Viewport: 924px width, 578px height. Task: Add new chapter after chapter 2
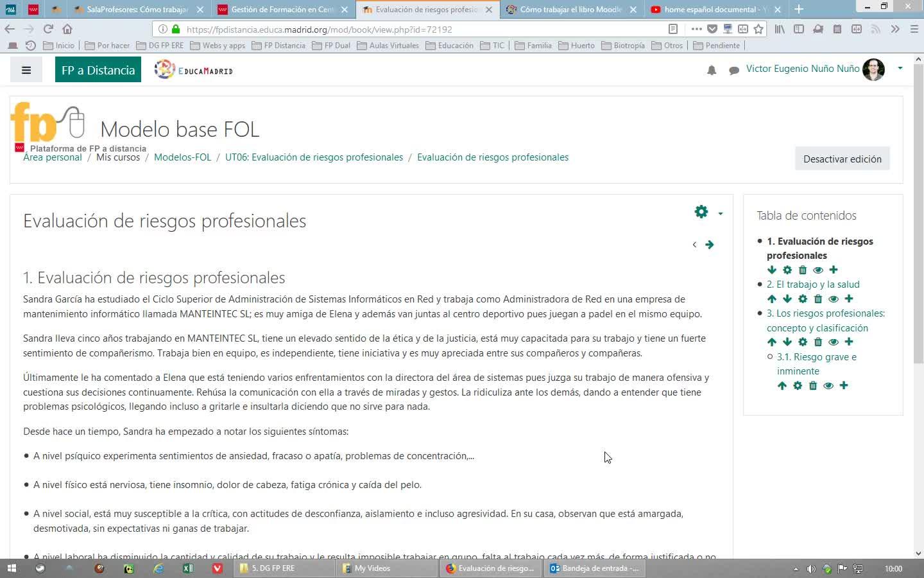point(849,299)
